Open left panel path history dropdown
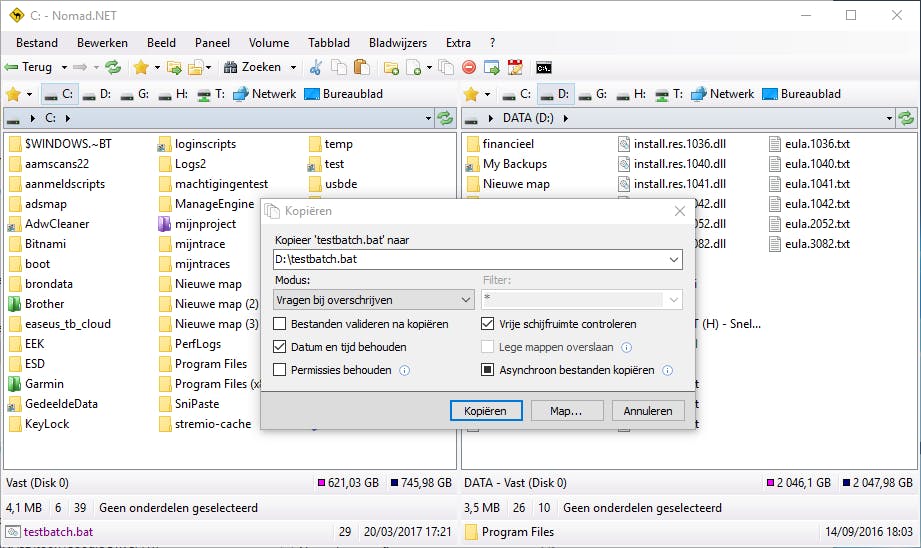The width and height of the screenshot is (921, 548). pos(428,119)
